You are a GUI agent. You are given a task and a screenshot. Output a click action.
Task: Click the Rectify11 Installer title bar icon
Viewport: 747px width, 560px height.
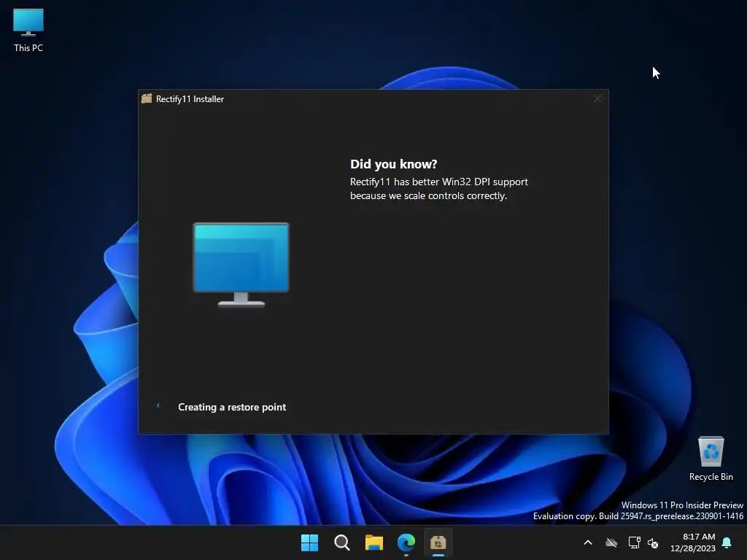147,98
